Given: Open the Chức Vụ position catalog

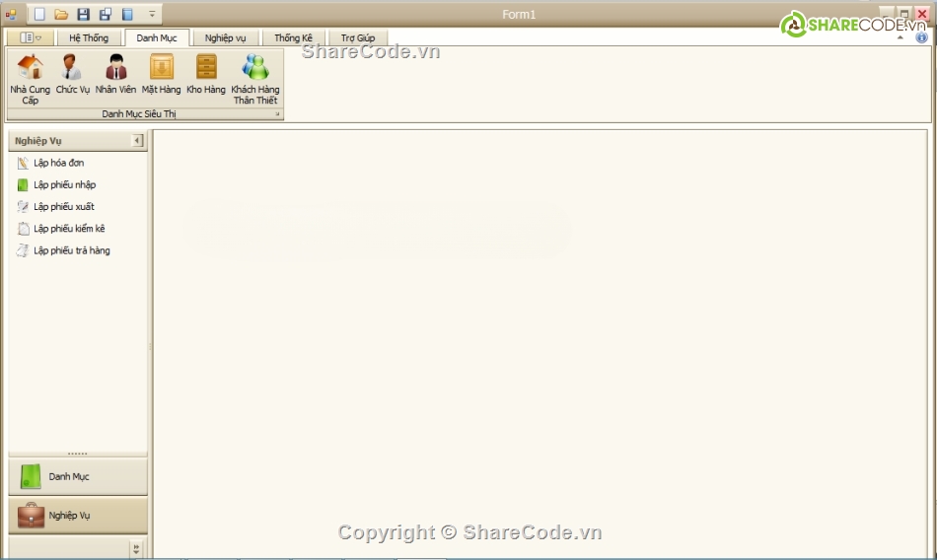Looking at the screenshot, I should pyautogui.click(x=72, y=74).
